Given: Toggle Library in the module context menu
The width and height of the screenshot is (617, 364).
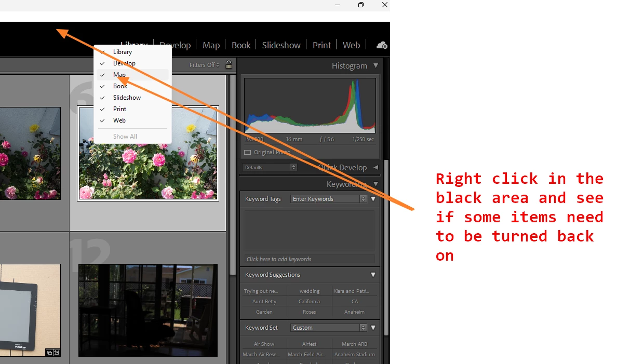Looking at the screenshot, I should click(132, 52).
